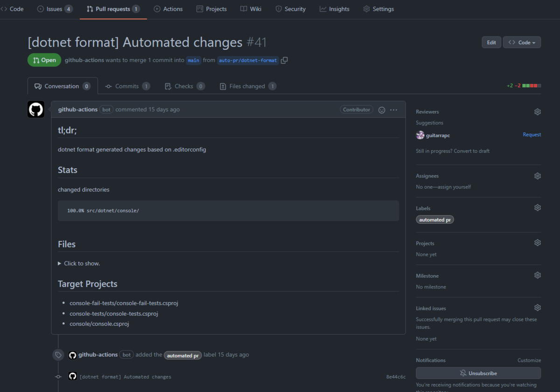Open the Wiki tab
560x392 pixels.
pos(251,9)
